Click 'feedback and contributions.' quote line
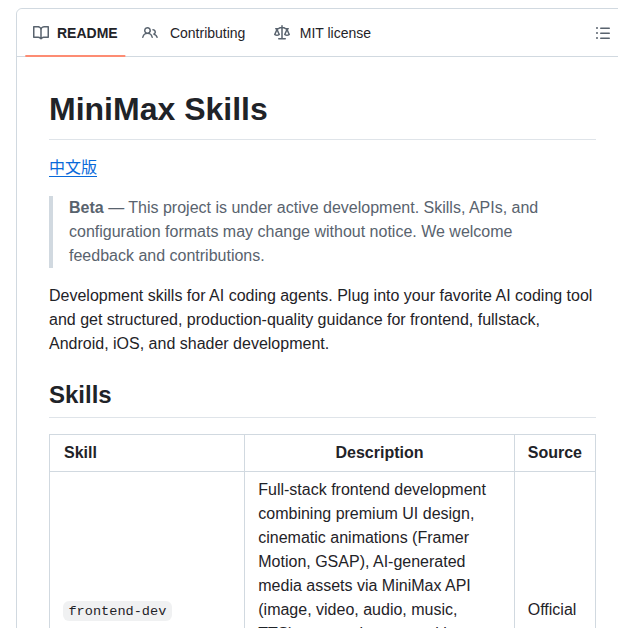Viewport: 618px width, 628px height. pyautogui.click(x=167, y=256)
